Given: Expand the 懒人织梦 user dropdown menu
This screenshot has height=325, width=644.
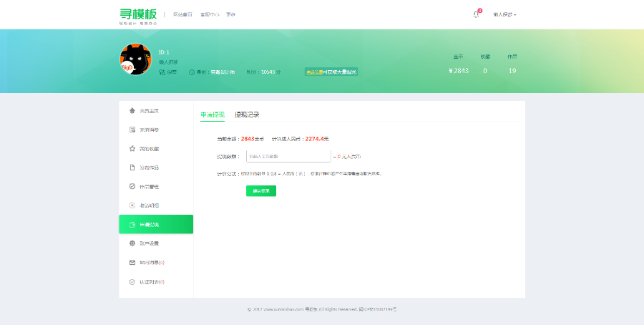Looking at the screenshot, I should click(504, 14).
